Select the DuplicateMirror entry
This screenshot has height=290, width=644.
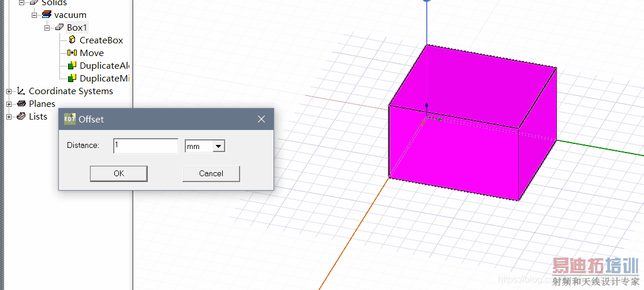104,79
